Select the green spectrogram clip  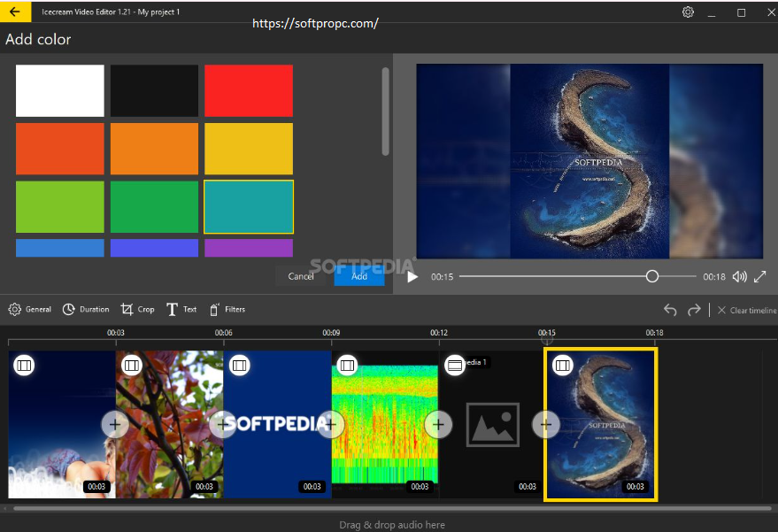384,424
